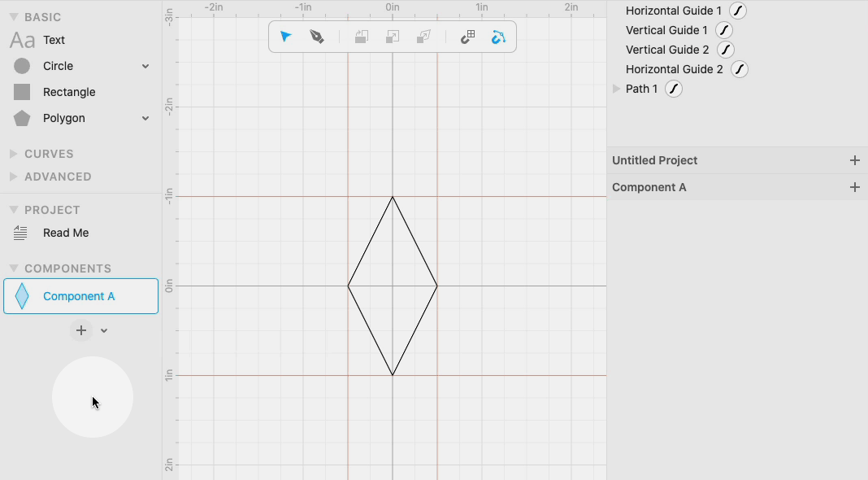
Task: Click the scale transform icon in toolbar
Action: 392,37
